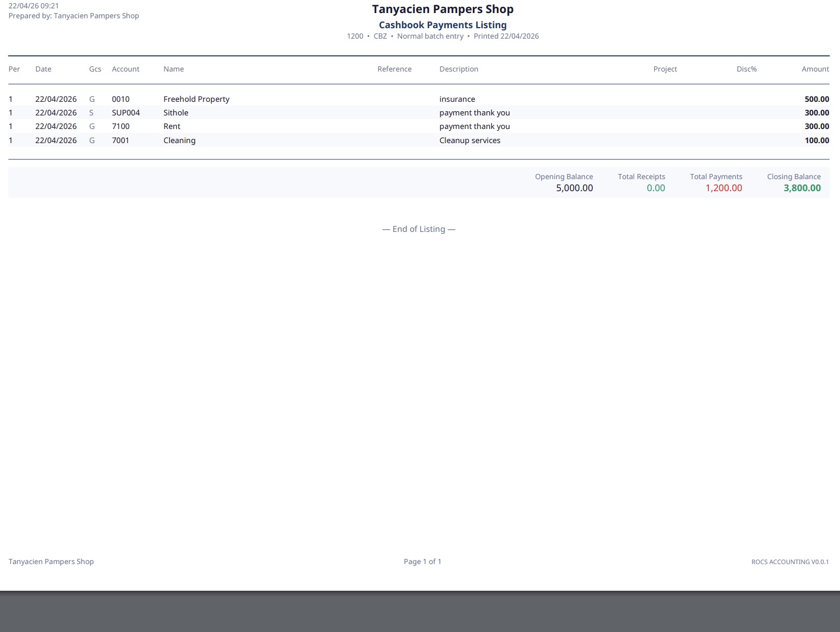Image resolution: width=840 pixels, height=632 pixels.
Task: Click the End of Listing marker
Action: (x=419, y=229)
